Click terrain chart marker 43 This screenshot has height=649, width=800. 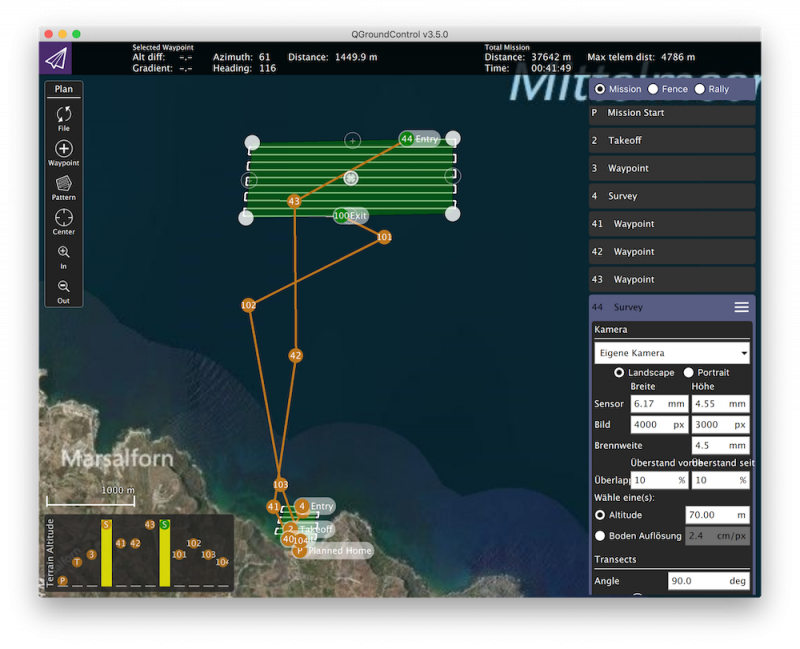pos(149,525)
